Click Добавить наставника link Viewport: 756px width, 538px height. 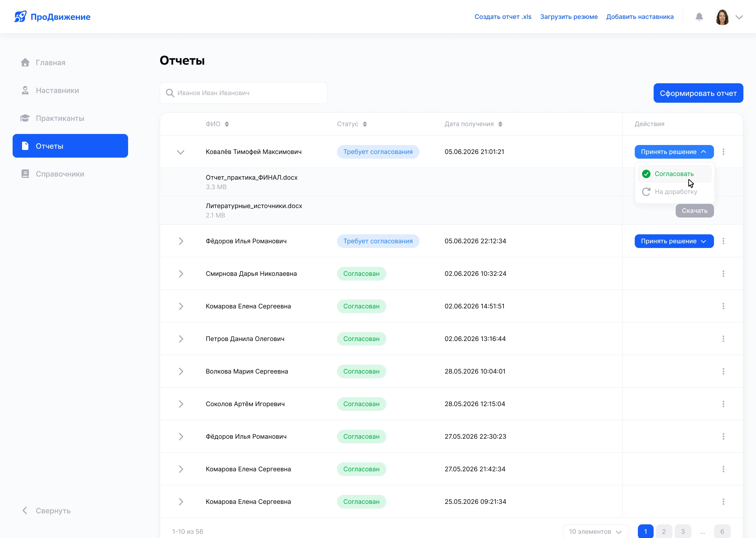click(x=640, y=17)
